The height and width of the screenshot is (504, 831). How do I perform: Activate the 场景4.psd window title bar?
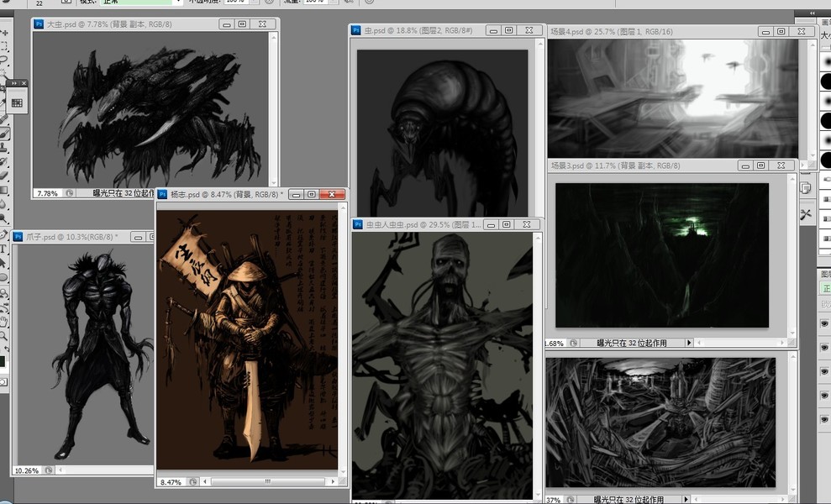coord(681,32)
